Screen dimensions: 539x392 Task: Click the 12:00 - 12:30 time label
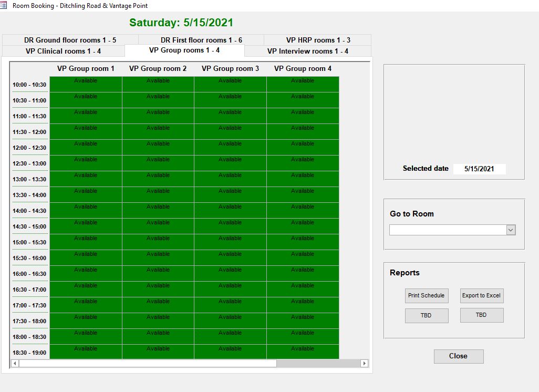29,148
